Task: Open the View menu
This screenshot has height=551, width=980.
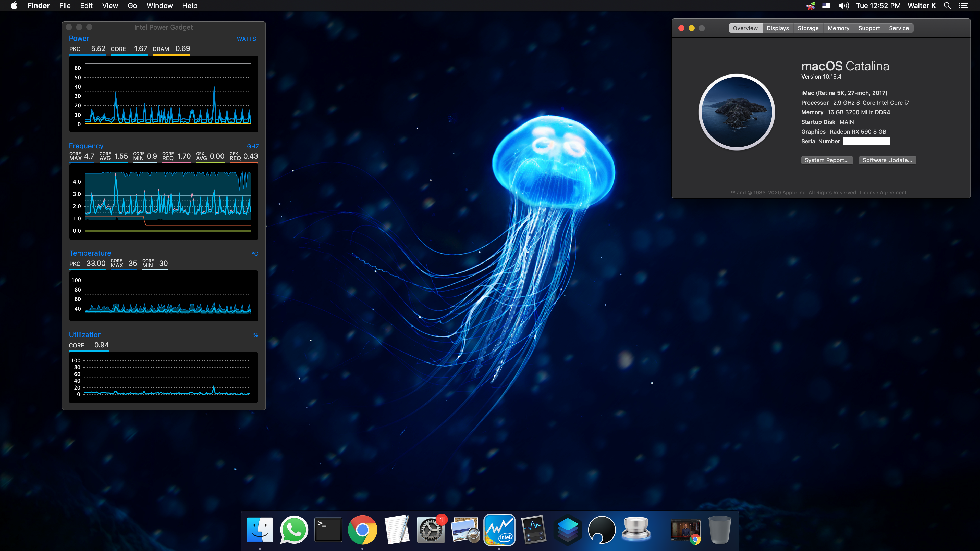Action: pyautogui.click(x=110, y=6)
